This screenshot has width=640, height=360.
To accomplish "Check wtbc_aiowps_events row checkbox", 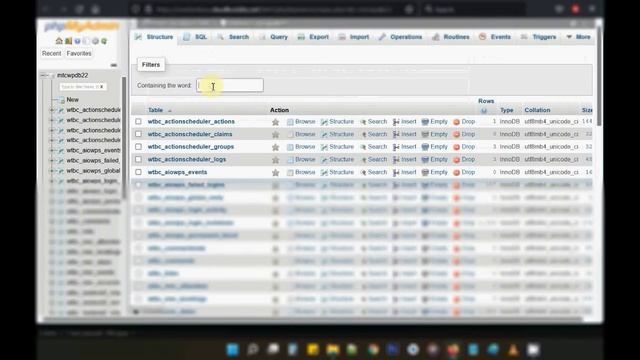I will click(138, 172).
